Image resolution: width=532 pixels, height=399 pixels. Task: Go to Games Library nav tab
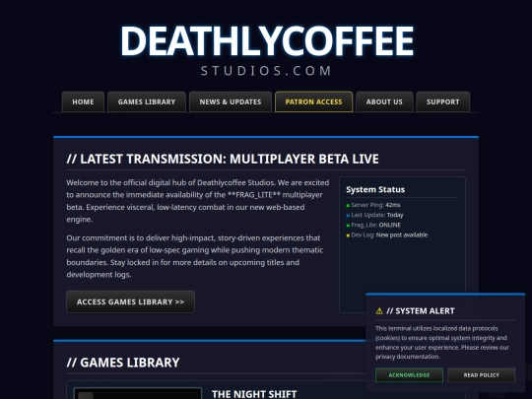(x=147, y=101)
